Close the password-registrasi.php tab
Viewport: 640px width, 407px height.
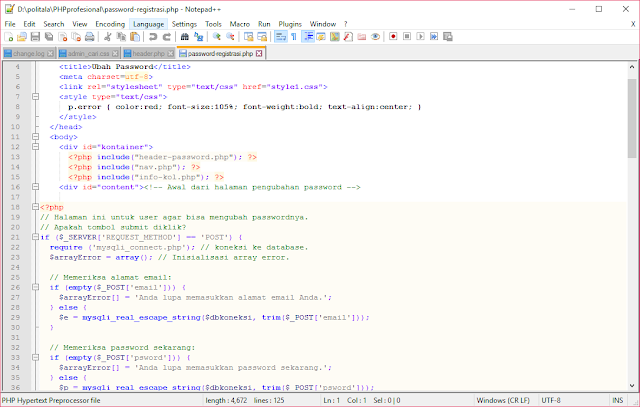259,53
